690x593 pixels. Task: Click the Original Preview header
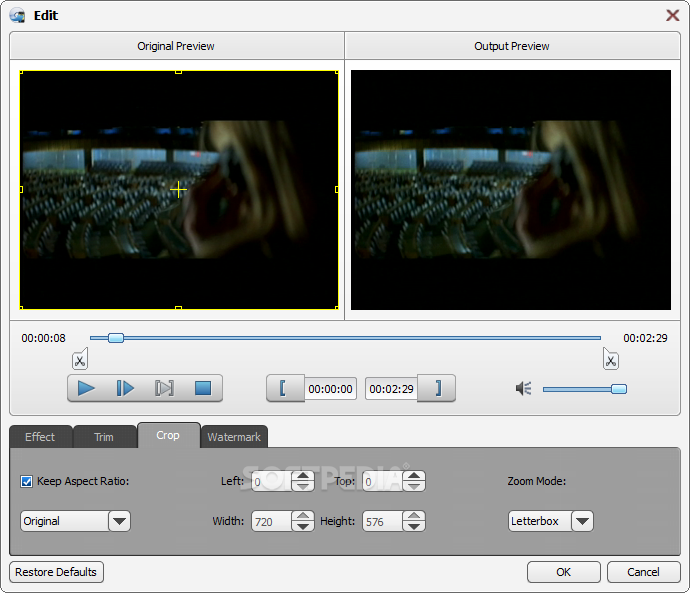(x=176, y=46)
